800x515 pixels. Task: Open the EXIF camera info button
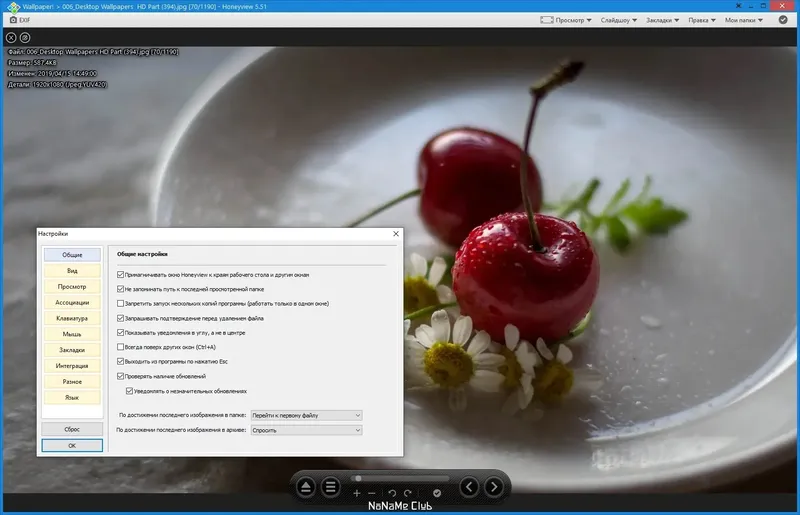19,20
